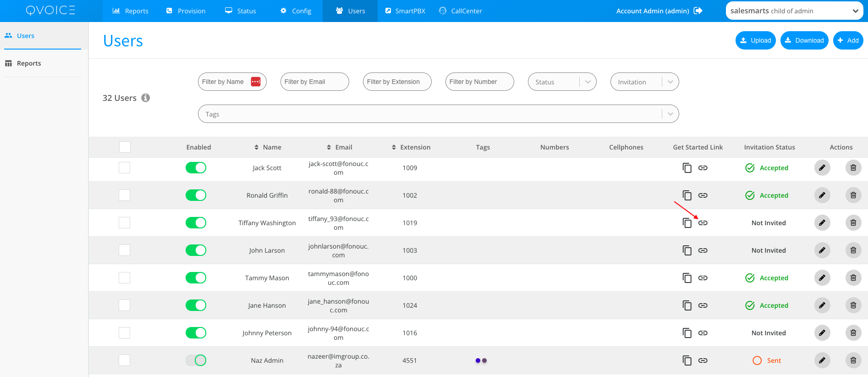Edit Jane Hanson with the pencil icon
The image size is (868, 377).
click(x=822, y=305)
